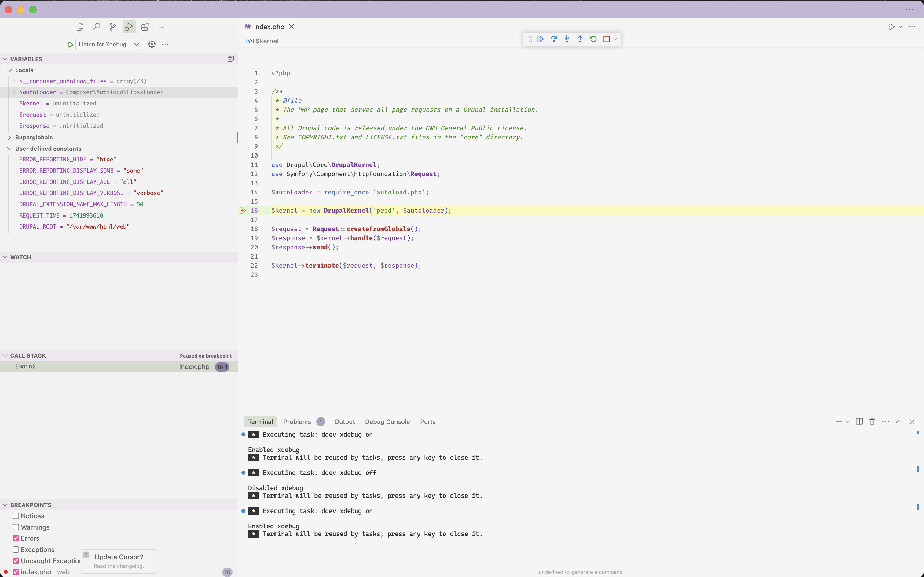The width and height of the screenshot is (924, 577).
Task: Click the debug Continue button
Action: click(x=541, y=39)
